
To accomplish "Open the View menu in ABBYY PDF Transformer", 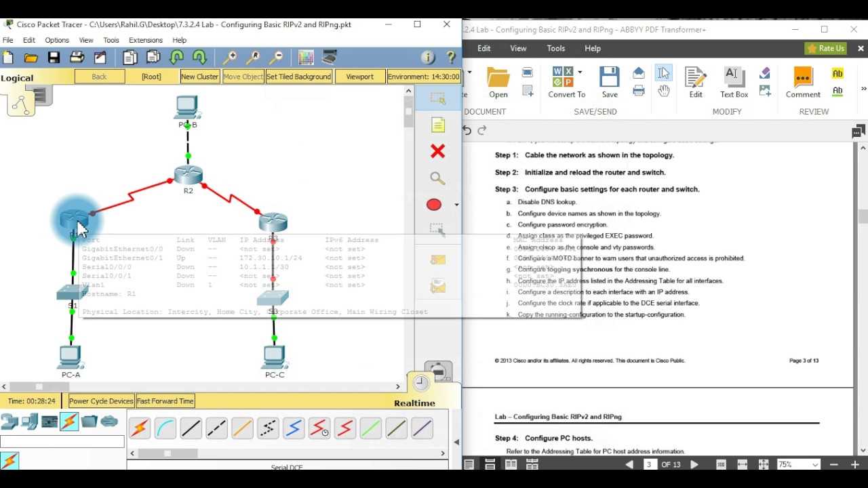I will (518, 48).
